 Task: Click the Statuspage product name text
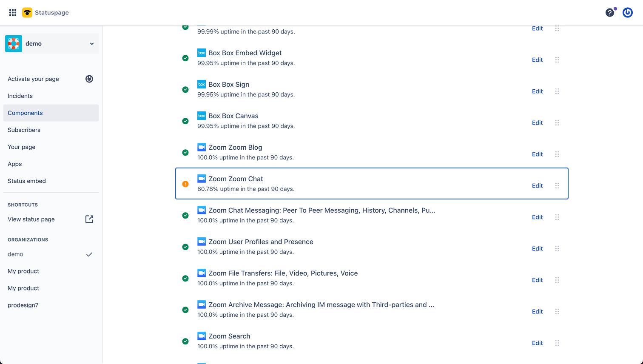(52, 13)
